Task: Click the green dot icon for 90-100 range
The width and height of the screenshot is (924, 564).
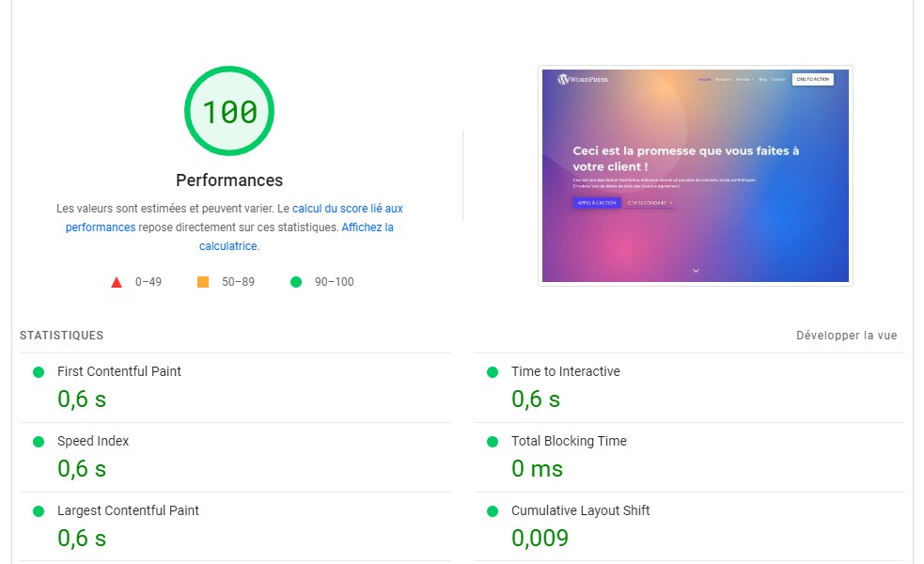Action: point(296,279)
